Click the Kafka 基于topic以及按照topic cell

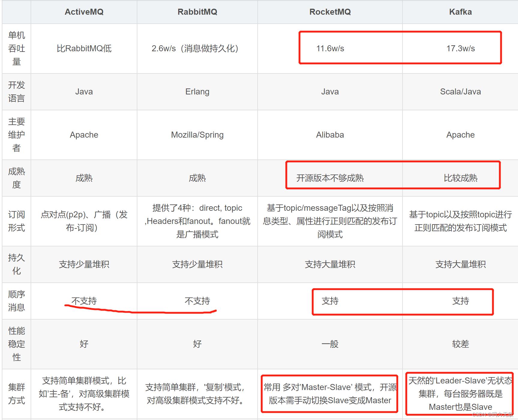(460, 221)
